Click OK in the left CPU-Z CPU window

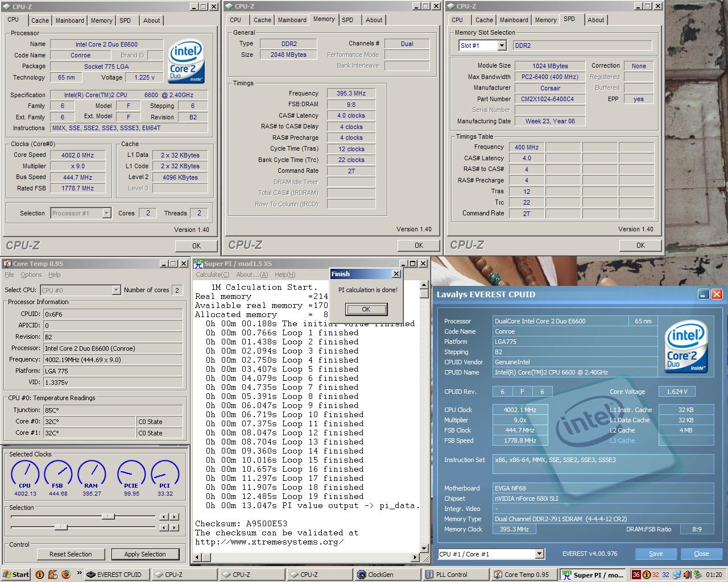tap(196, 246)
